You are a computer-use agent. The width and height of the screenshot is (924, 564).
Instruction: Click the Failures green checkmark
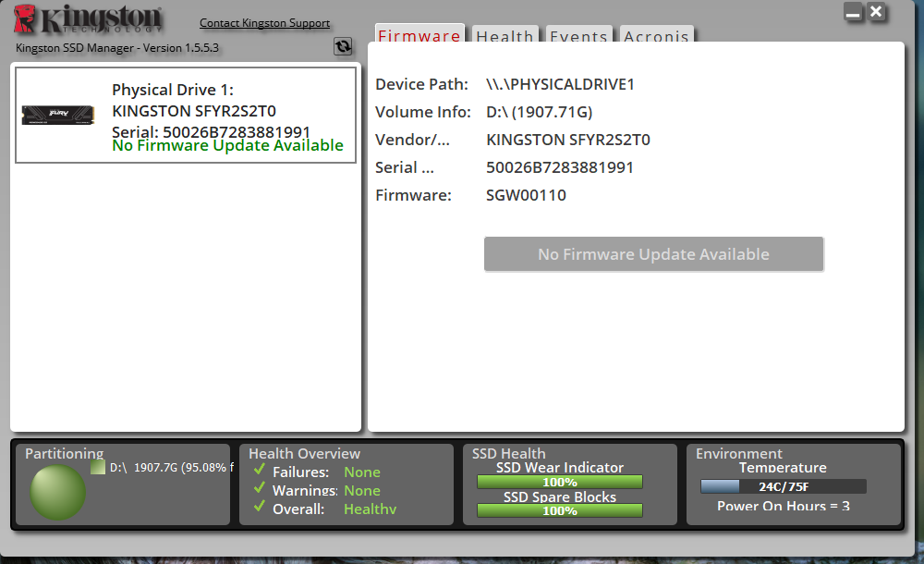point(260,472)
